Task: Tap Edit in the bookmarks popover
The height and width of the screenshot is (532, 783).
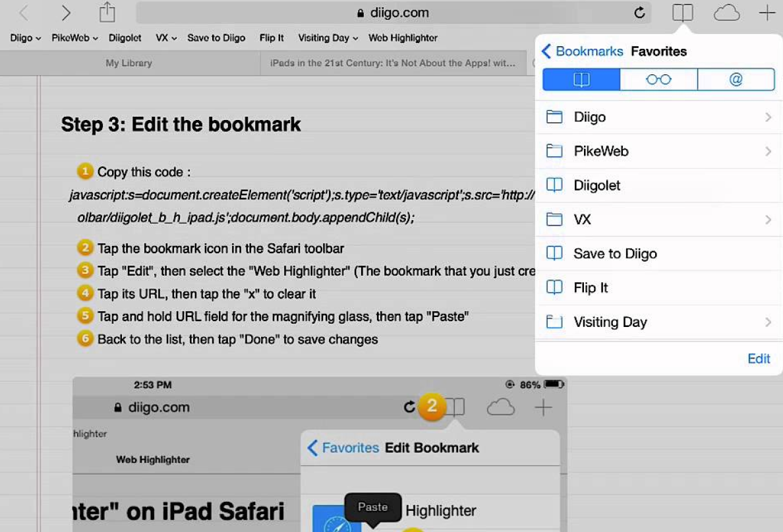Action: point(758,359)
